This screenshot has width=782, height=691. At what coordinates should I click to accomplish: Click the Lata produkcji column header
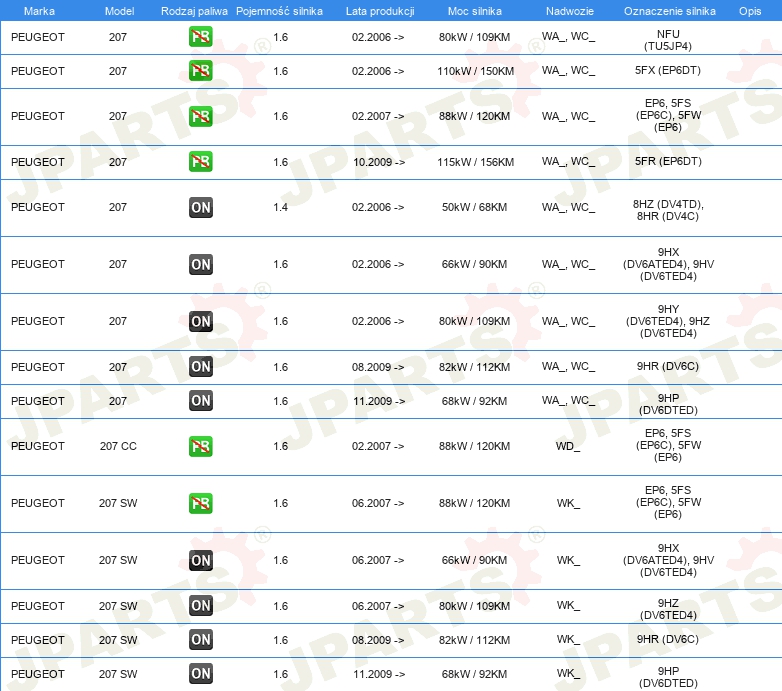[x=380, y=11]
